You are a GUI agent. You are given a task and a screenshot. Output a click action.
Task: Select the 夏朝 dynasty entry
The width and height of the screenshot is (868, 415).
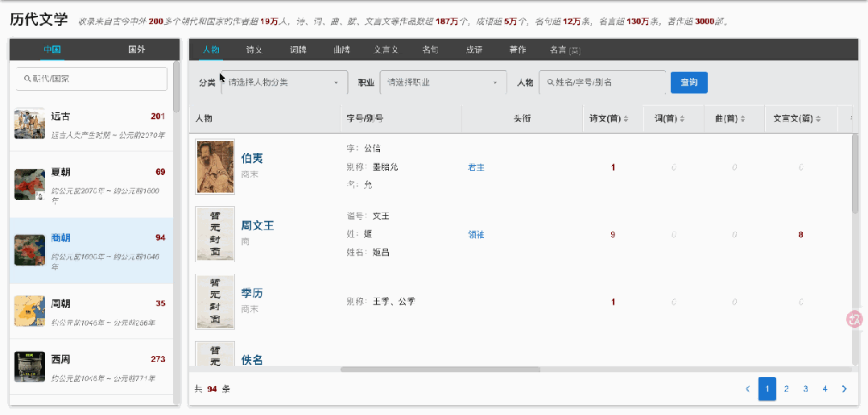(91, 185)
